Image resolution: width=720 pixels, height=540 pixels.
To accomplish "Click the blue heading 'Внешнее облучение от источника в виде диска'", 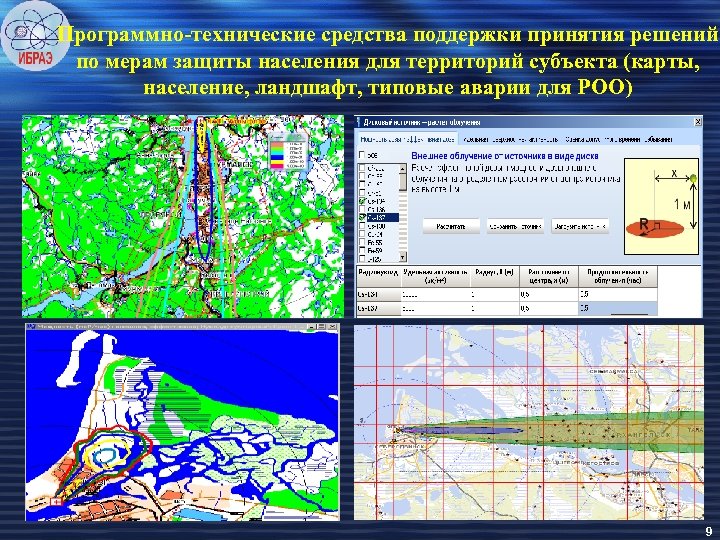I will click(x=505, y=156).
